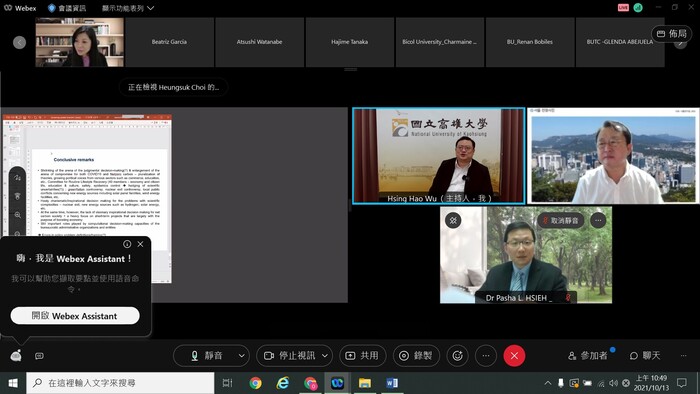Viewport: 700px width, 394px height.
Task: Close the Webex Assistant popup
Action: pos(141,244)
